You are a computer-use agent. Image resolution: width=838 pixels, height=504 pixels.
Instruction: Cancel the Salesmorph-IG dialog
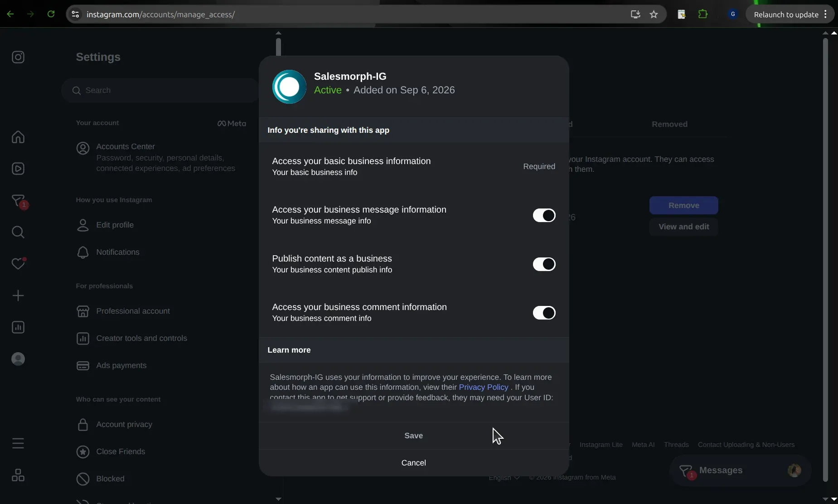coord(413,463)
